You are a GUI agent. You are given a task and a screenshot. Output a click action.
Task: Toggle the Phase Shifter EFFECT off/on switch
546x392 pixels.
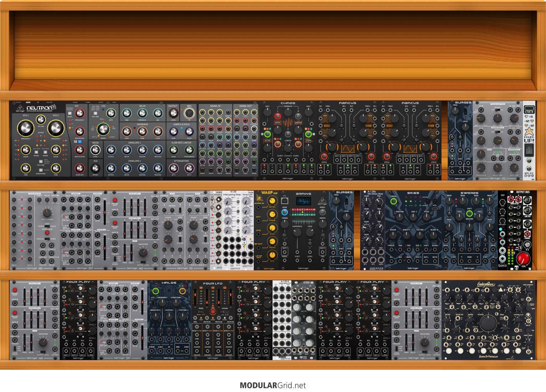click(498, 110)
